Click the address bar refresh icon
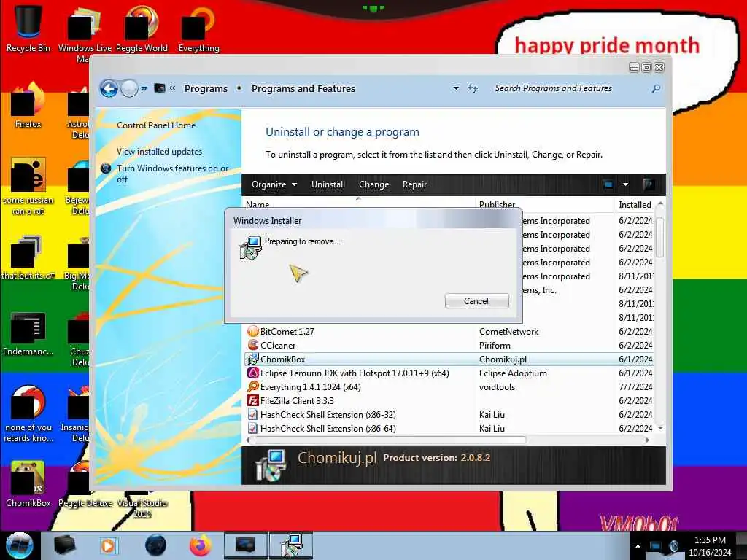Viewport: 747px width, 560px height. coord(473,88)
